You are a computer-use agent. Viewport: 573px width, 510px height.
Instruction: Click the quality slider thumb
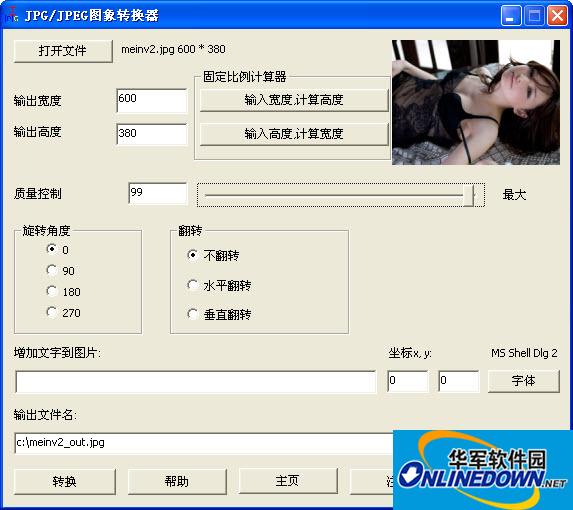468,195
